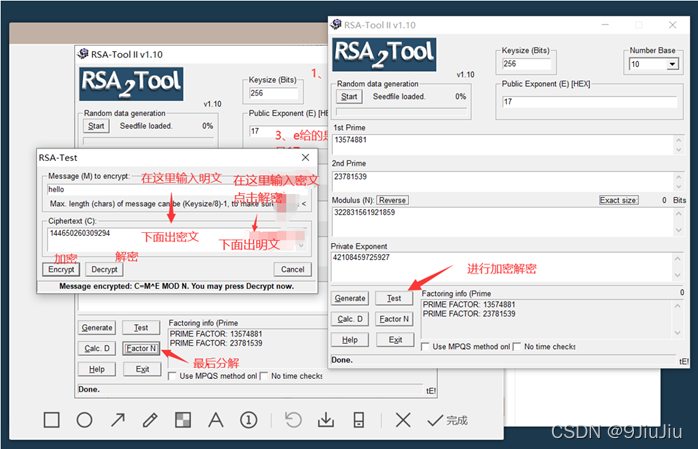Toggle No time checks checkbox in right window
This screenshot has height=449, width=698.
click(517, 346)
